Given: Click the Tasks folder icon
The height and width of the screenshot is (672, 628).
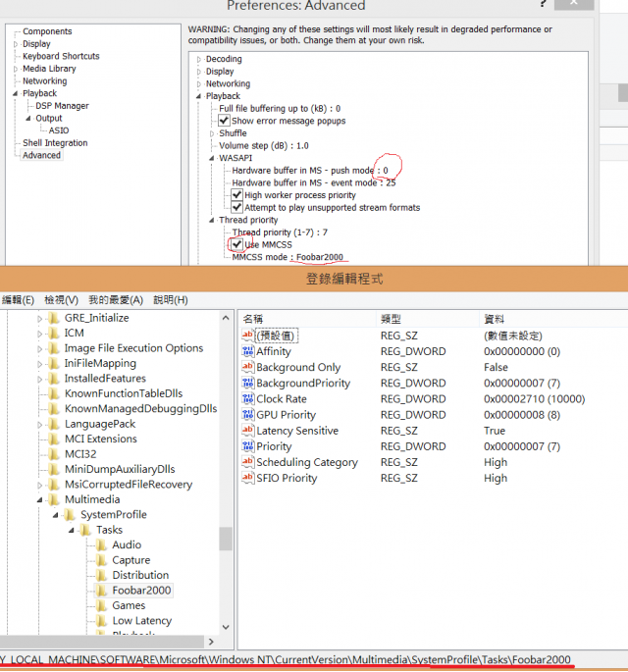Looking at the screenshot, I should pos(85,530).
